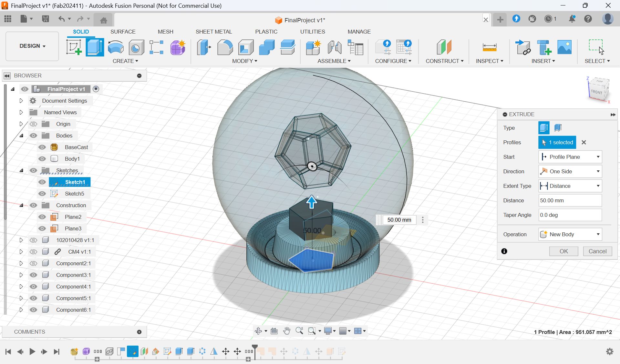This screenshot has height=364, width=620.
Task: Choose the Revolve tool icon
Action: point(116,47)
